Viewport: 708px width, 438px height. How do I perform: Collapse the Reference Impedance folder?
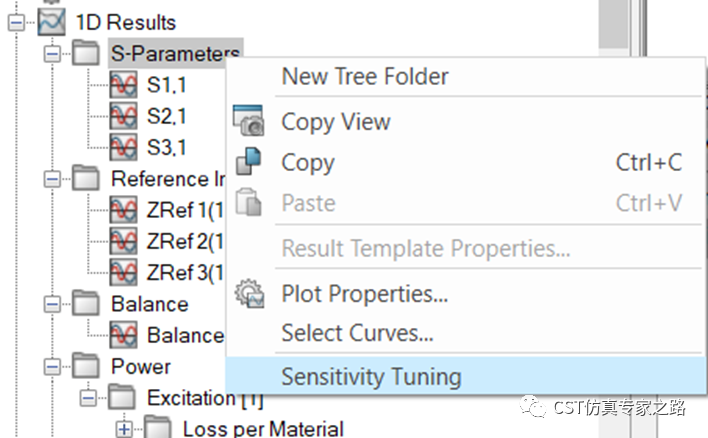point(52,179)
